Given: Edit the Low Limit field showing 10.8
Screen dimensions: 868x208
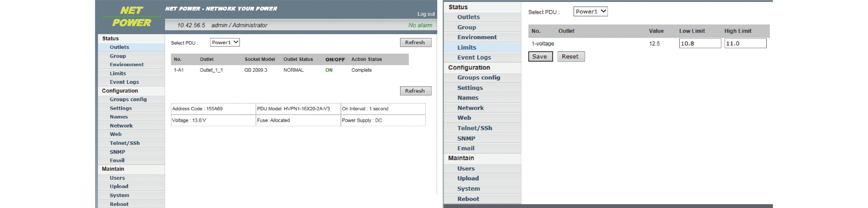Looking at the screenshot, I should [700, 43].
